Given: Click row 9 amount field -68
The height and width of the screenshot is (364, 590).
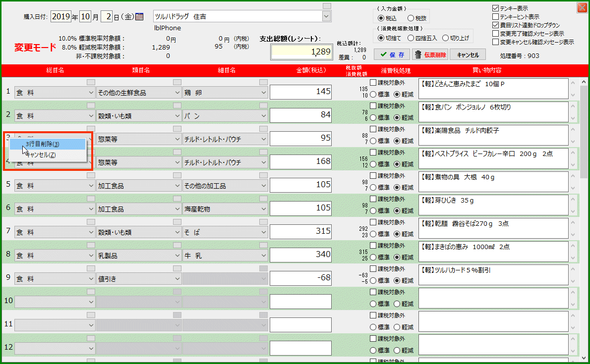Looking at the screenshot, I should click(300, 278).
